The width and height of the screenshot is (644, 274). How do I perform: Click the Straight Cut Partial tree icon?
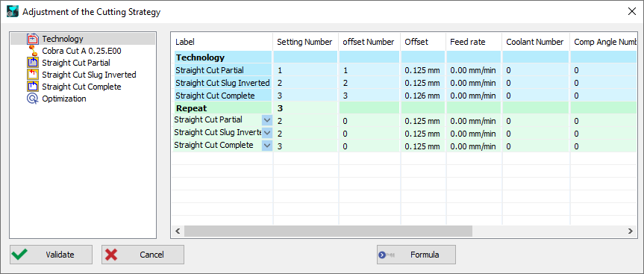click(x=32, y=63)
